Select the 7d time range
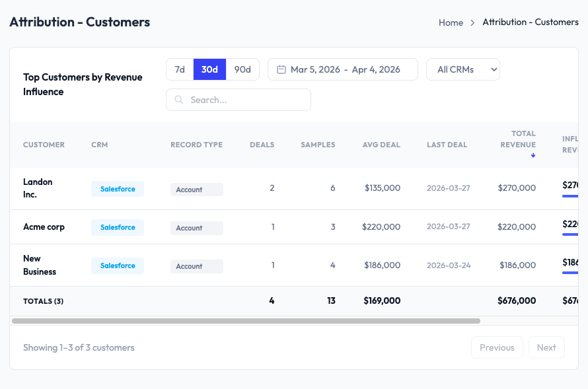 pos(179,69)
